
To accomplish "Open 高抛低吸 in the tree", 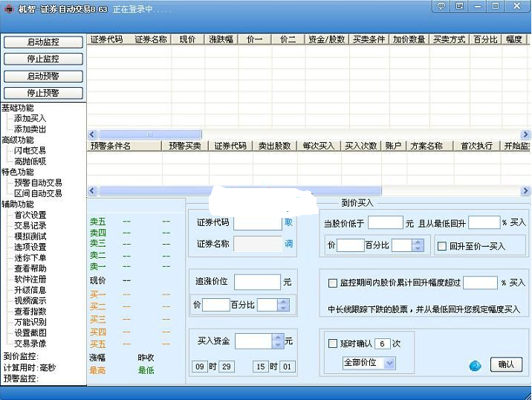I will (30, 161).
